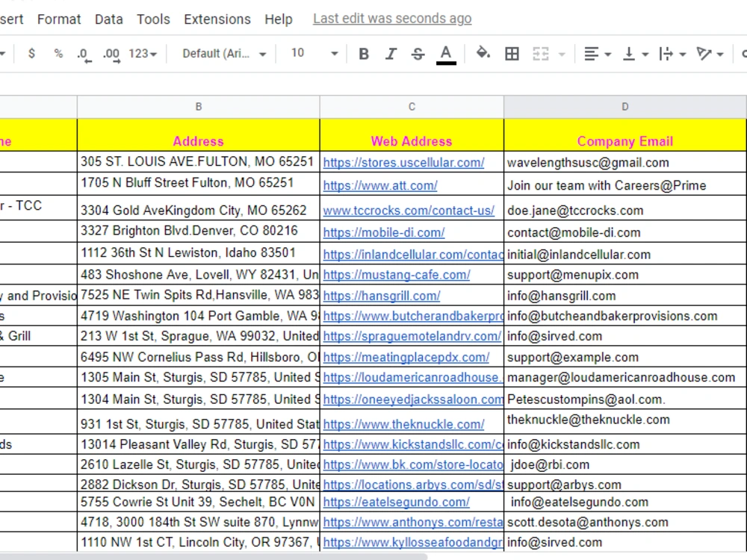
Task: Open the text color picker
Action: (x=446, y=54)
